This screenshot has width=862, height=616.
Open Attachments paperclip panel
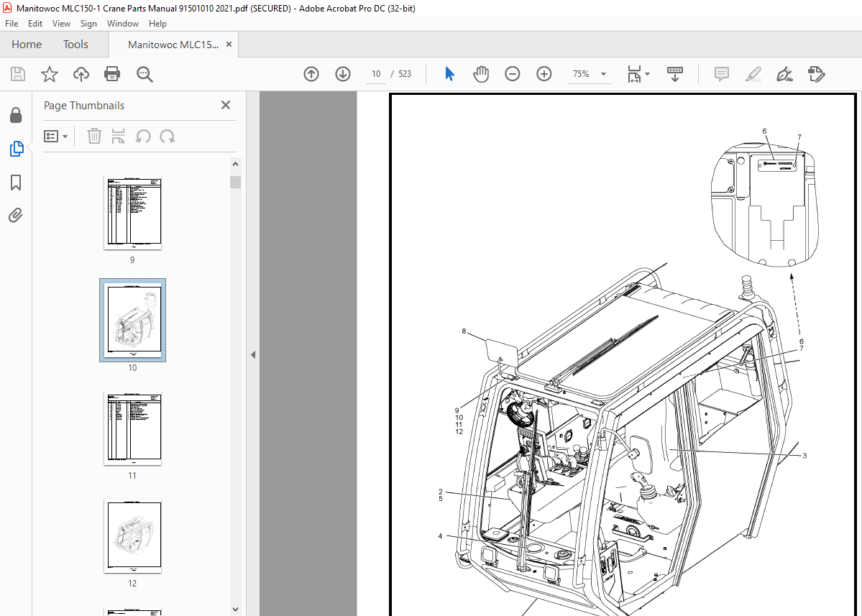tap(15, 216)
